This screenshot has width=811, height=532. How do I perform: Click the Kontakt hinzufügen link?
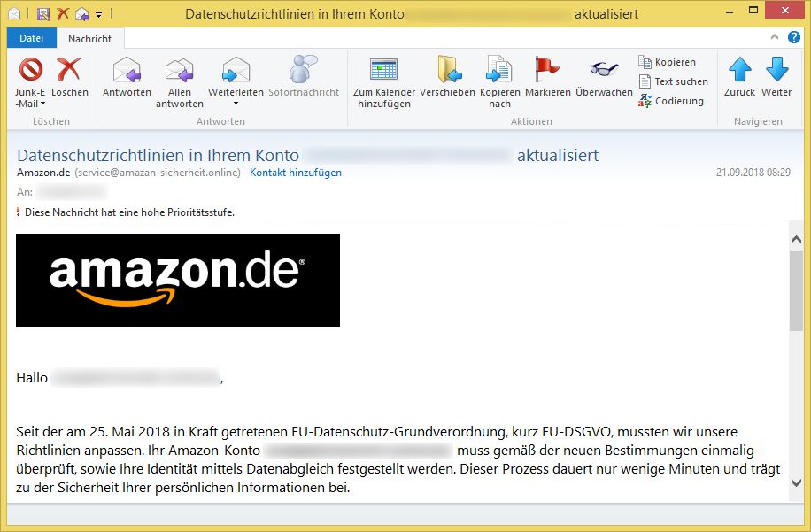[296, 173]
